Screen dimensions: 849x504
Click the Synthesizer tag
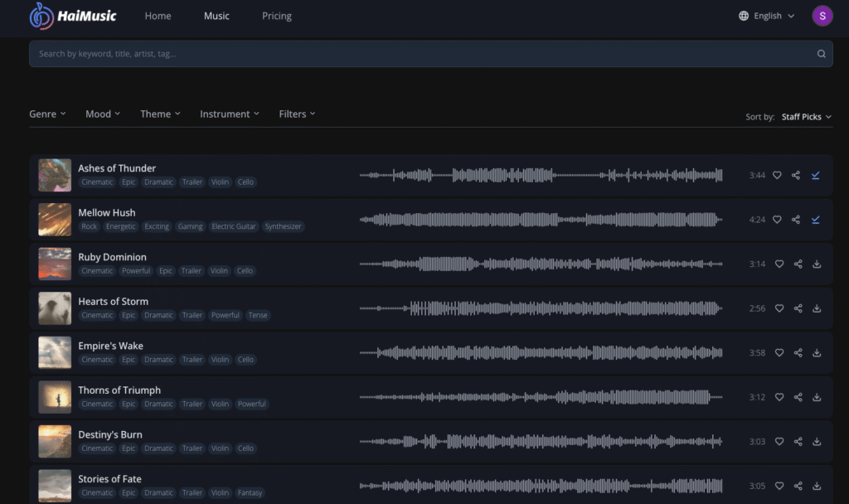(x=284, y=226)
